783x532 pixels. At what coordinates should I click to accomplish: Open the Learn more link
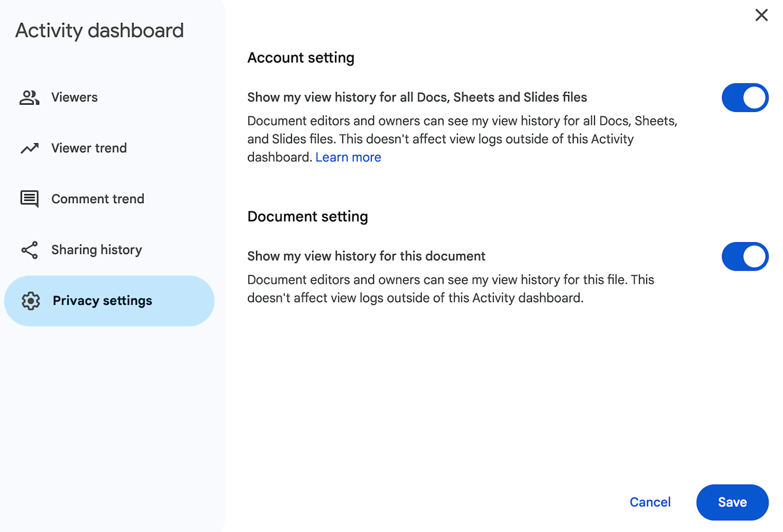click(348, 158)
